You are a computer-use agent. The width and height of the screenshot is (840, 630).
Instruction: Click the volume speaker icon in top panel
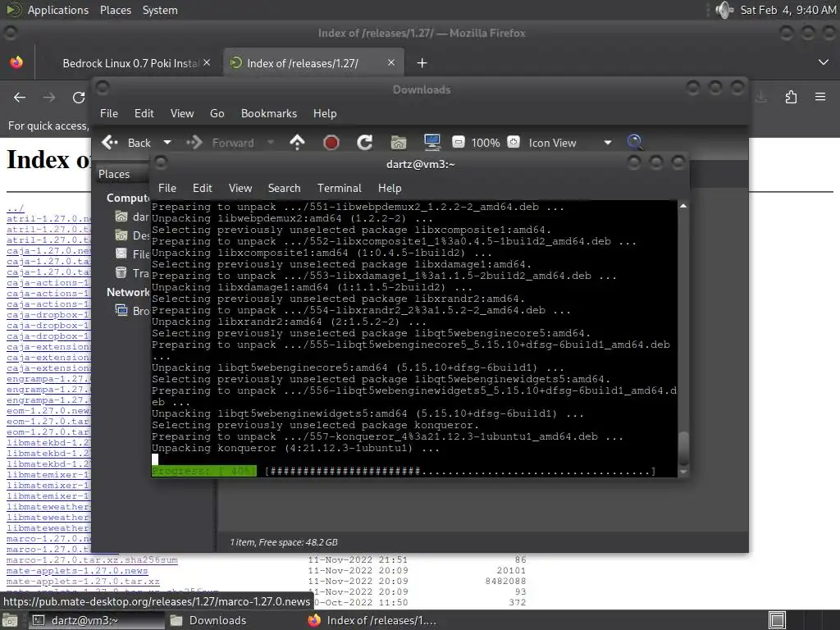click(x=724, y=10)
